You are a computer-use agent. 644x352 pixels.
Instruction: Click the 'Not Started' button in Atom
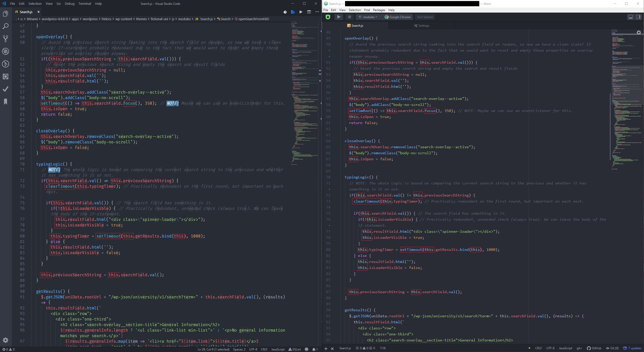click(x=425, y=17)
